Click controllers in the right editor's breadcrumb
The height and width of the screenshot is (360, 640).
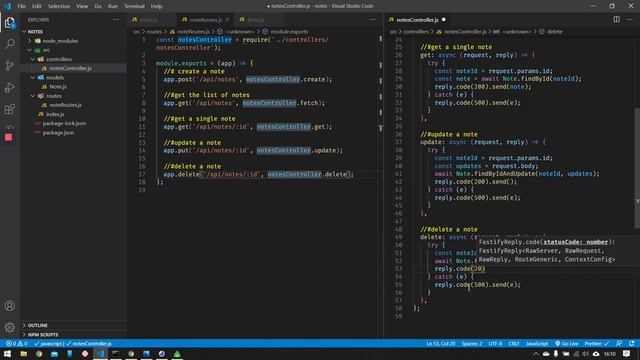tap(416, 31)
